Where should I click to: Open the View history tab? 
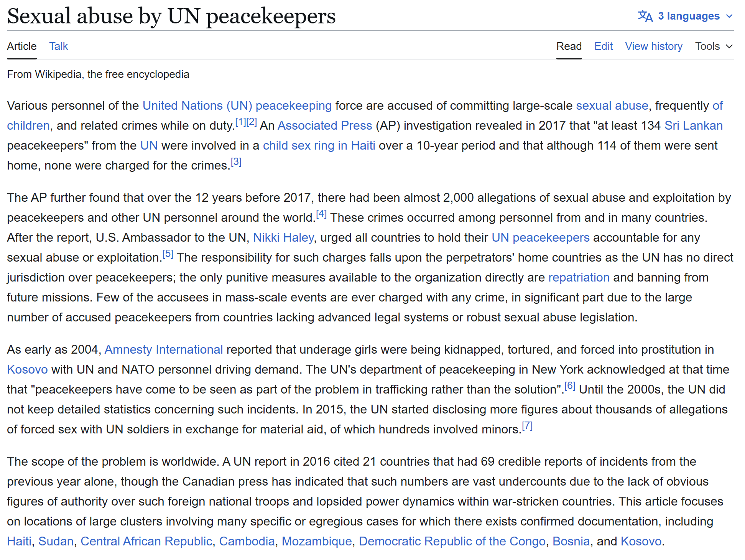coord(653,46)
